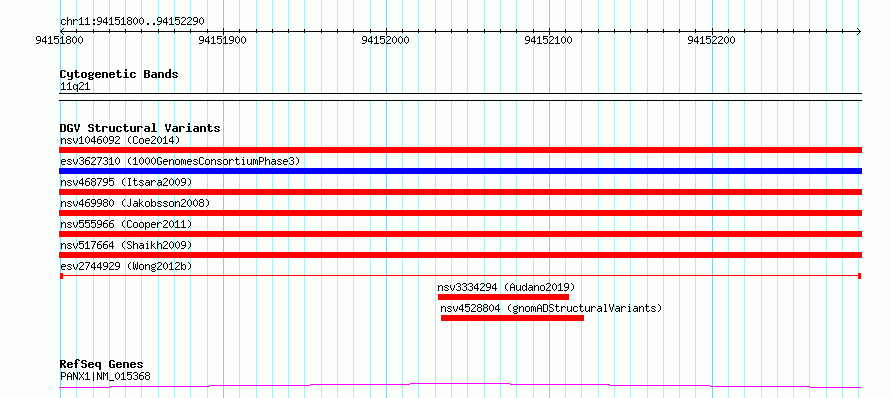Click the arrowhead ending the coordinate ruler
890x398 pixels.
(x=859, y=31)
